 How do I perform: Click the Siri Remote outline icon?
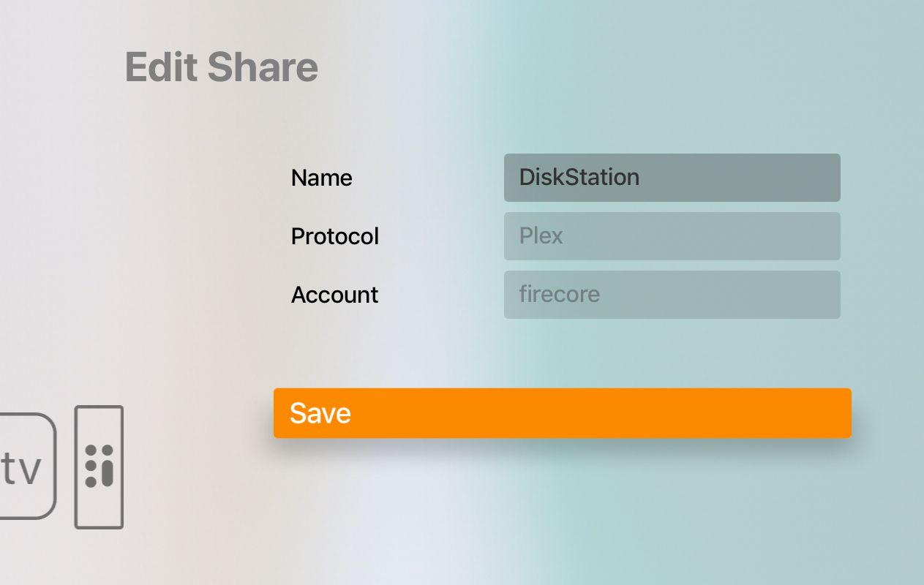click(x=99, y=467)
